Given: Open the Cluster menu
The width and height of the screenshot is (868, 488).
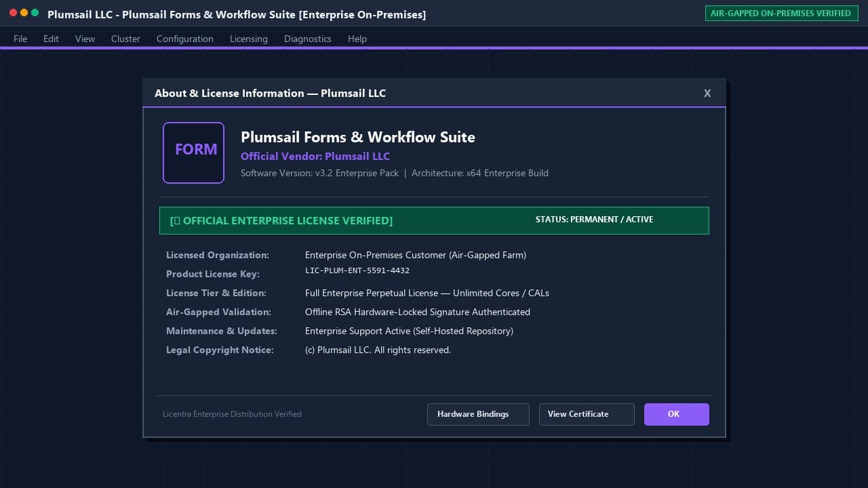Looking at the screenshot, I should pos(125,39).
